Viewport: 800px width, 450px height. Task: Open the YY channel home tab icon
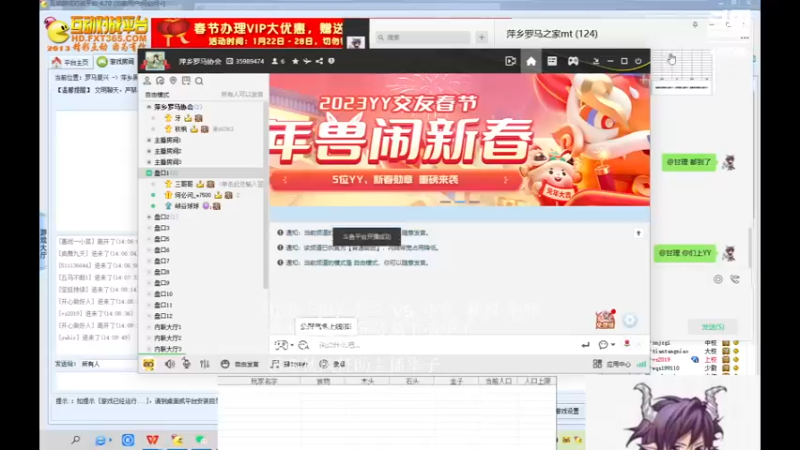pos(531,61)
